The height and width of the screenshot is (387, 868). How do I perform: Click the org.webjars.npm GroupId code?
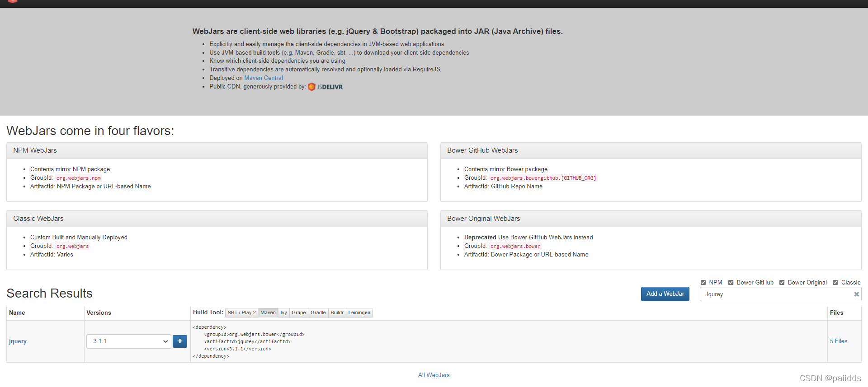pyautogui.click(x=79, y=178)
